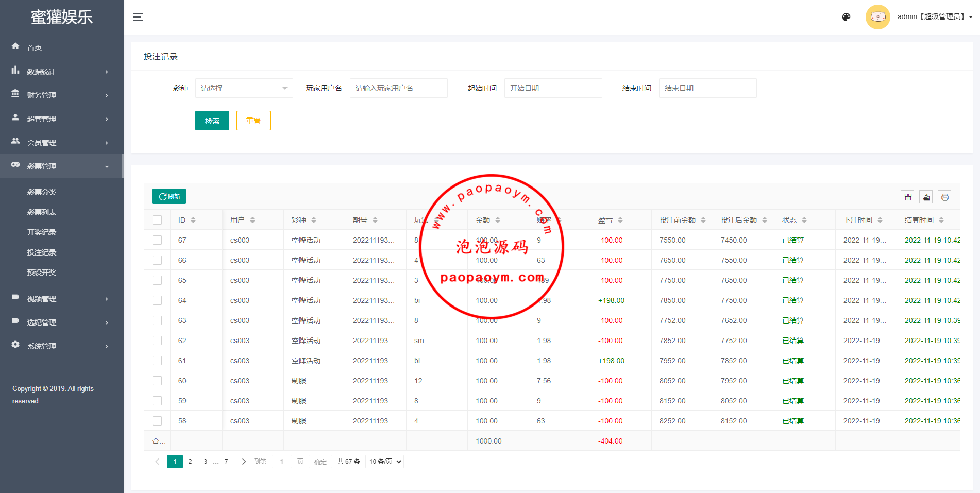Open 开奖记录 in the sidebar

[x=42, y=232]
